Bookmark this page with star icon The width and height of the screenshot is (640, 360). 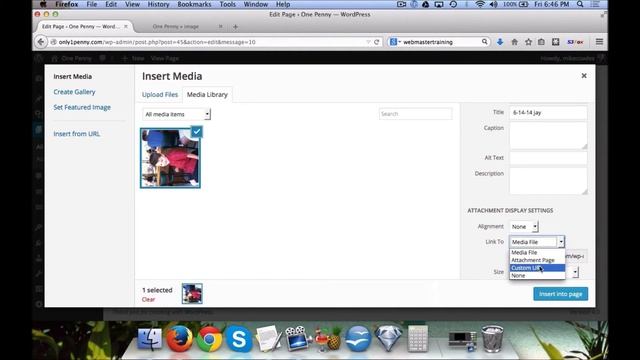(x=528, y=42)
